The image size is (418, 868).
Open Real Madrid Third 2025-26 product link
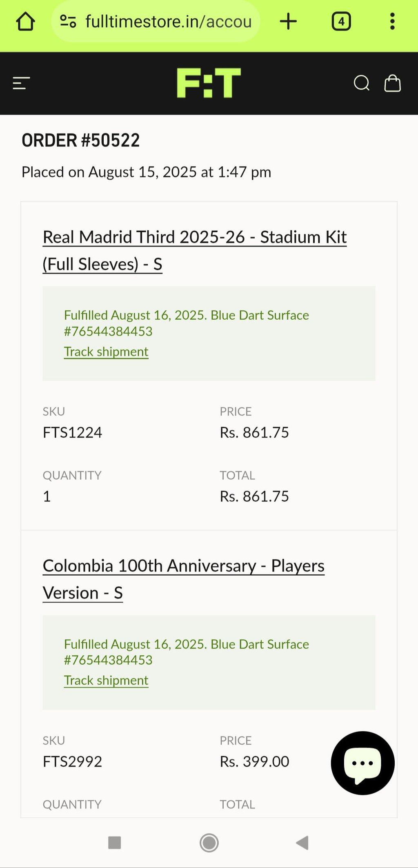coord(195,251)
